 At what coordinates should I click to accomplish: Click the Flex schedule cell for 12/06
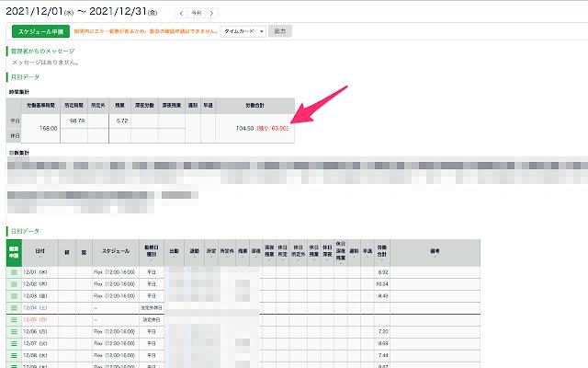[x=116, y=332]
